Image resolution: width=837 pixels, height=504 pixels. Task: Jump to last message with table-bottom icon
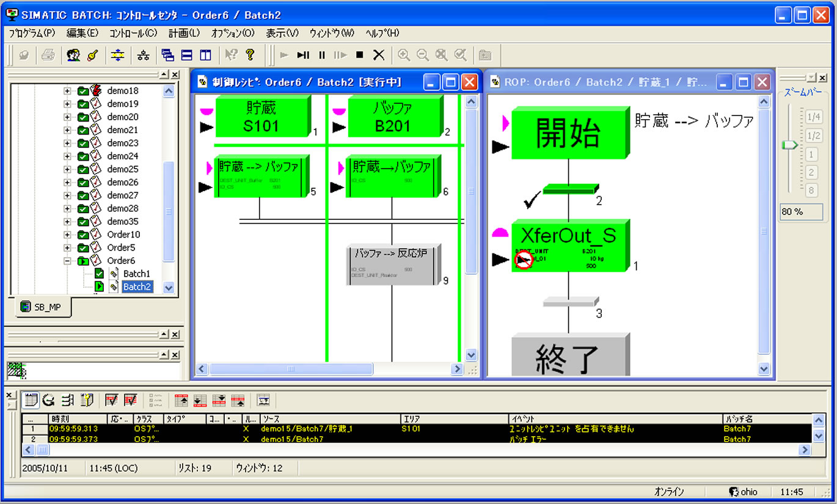coord(199,400)
